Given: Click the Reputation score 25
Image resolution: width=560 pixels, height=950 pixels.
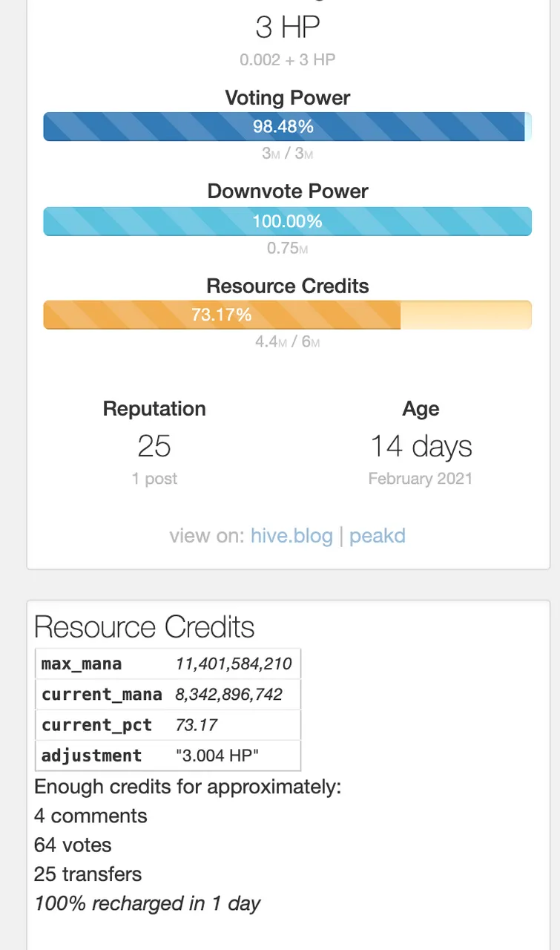Looking at the screenshot, I should (154, 446).
